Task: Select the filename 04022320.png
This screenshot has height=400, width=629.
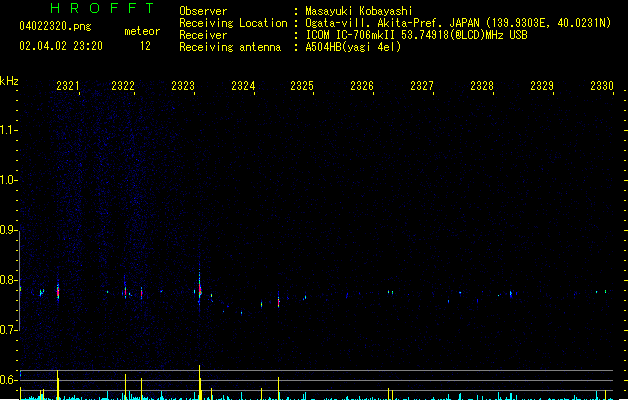Action: coord(55,26)
